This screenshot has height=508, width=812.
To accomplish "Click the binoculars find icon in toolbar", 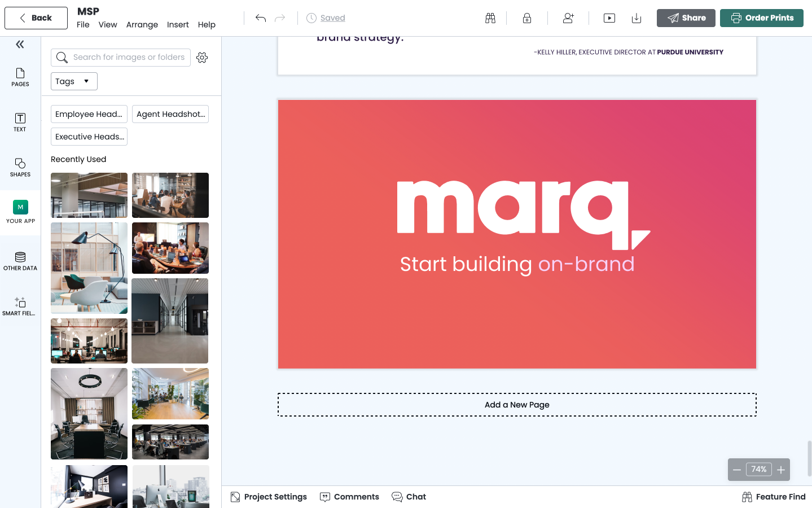I will tap(490, 18).
